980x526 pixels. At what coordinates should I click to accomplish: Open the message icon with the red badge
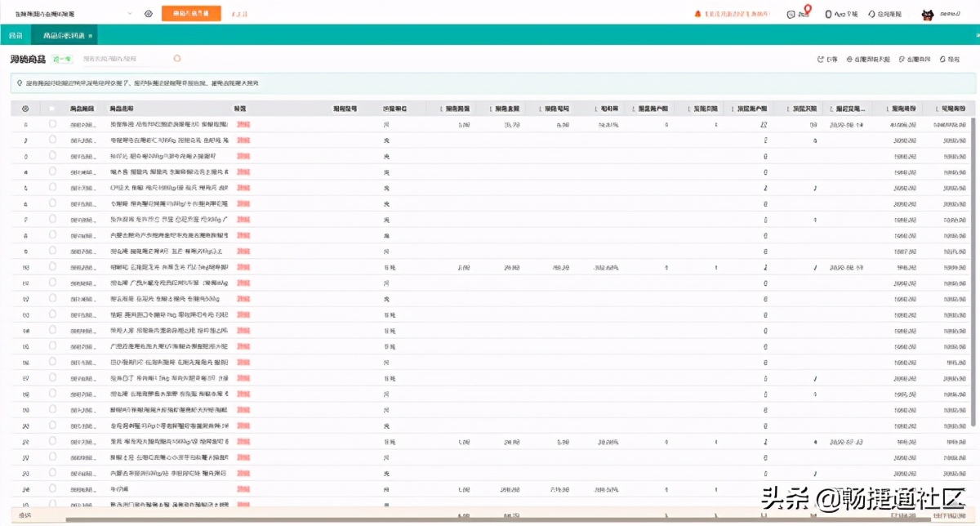click(x=791, y=14)
